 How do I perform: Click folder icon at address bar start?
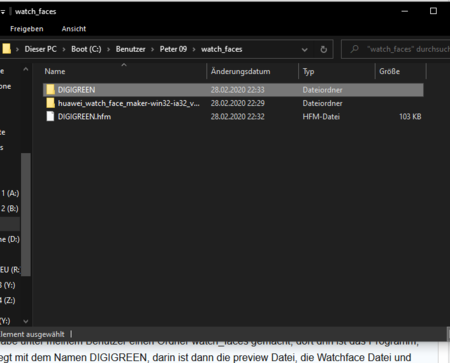(x=6, y=49)
